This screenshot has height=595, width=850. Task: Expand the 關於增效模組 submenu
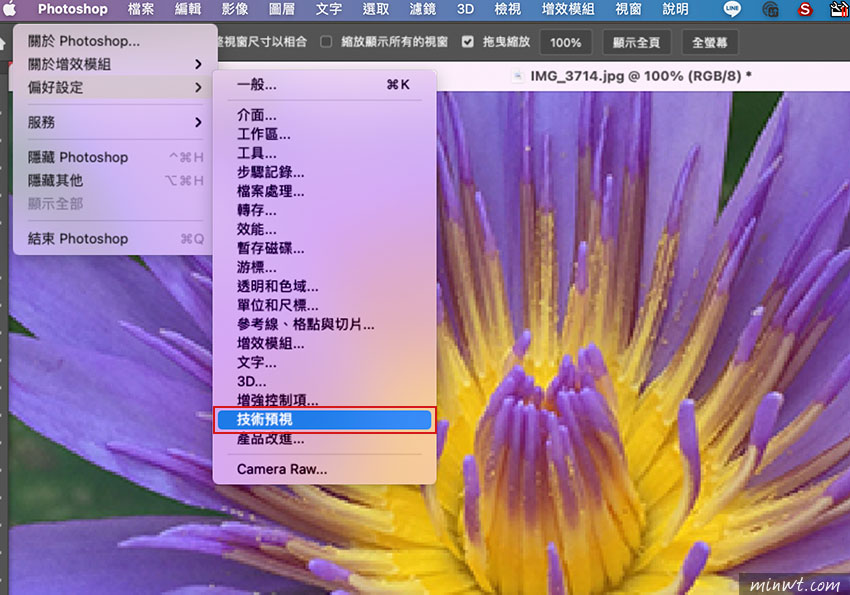click(115, 64)
